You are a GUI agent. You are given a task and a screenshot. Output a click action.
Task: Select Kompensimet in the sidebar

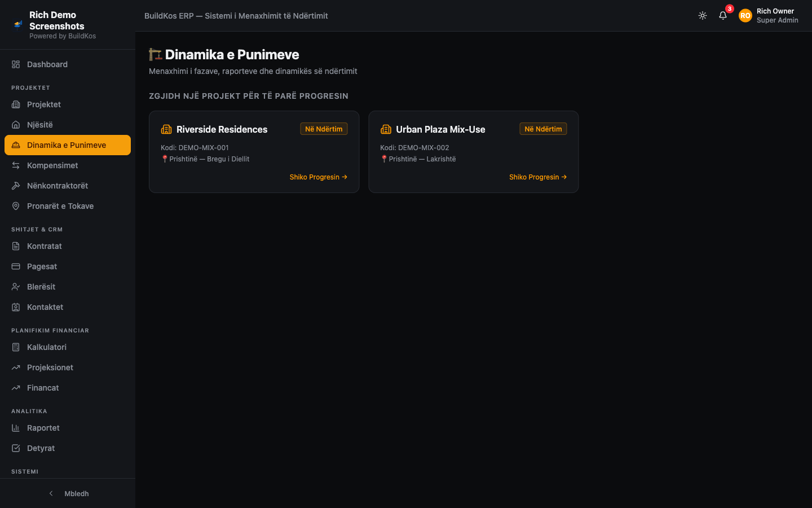click(68, 165)
